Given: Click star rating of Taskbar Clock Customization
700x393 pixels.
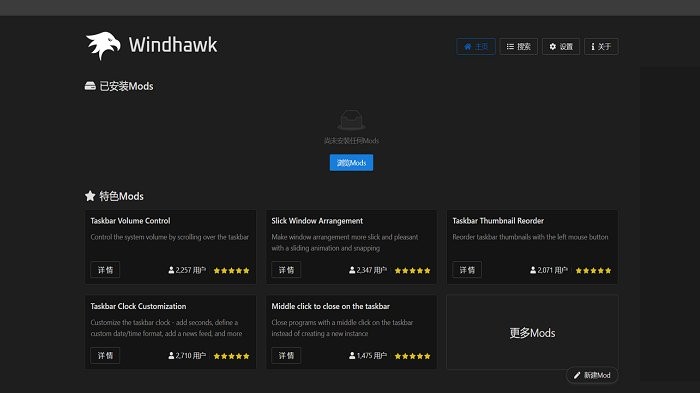Looking at the screenshot, I should [x=231, y=356].
